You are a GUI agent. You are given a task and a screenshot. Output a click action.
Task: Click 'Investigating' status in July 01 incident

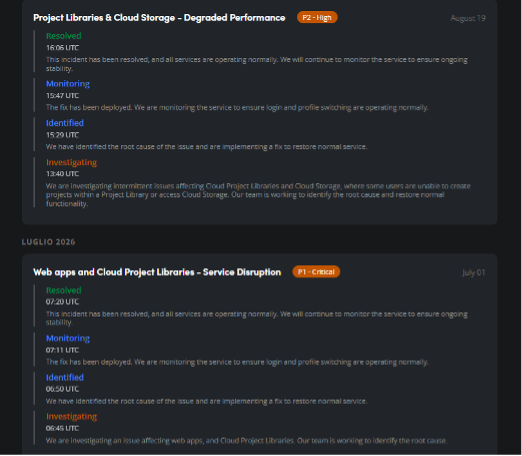click(71, 417)
